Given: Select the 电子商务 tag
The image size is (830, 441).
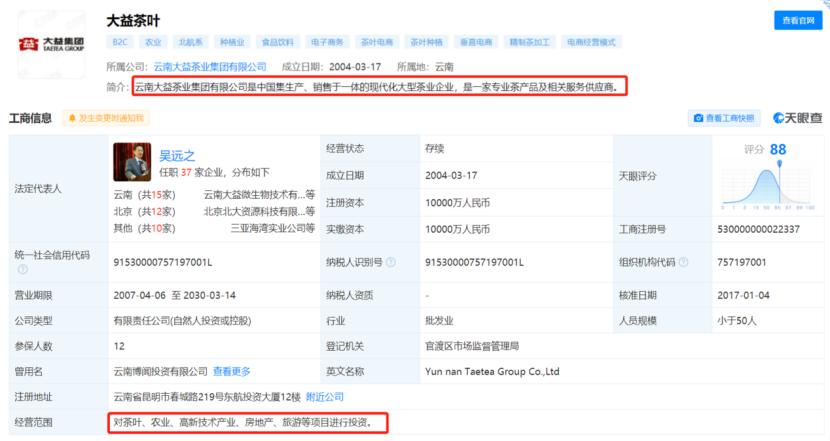Looking at the screenshot, I should click(327, 42).
